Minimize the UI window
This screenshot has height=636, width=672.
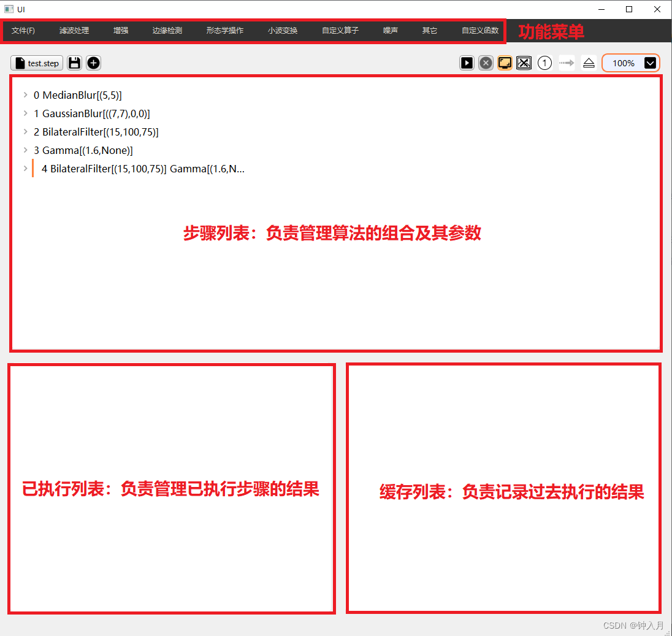[601, 9]
